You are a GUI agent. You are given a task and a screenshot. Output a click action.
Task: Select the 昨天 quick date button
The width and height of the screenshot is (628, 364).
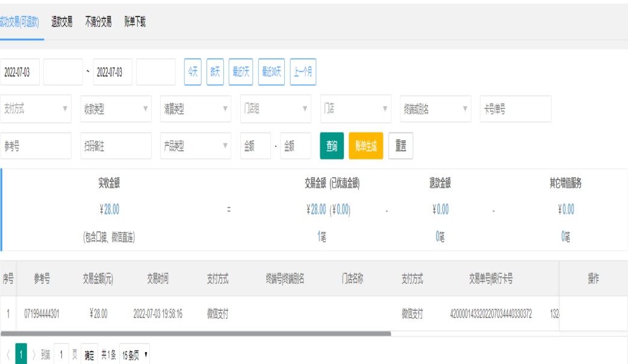[215, 72]
